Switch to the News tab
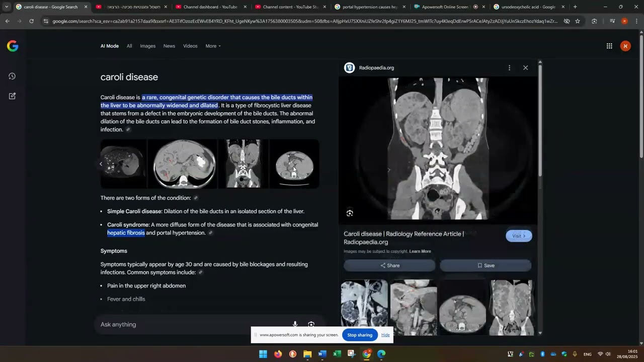Image resolution: width=644 pixels, height=362 pixels. 169,46
